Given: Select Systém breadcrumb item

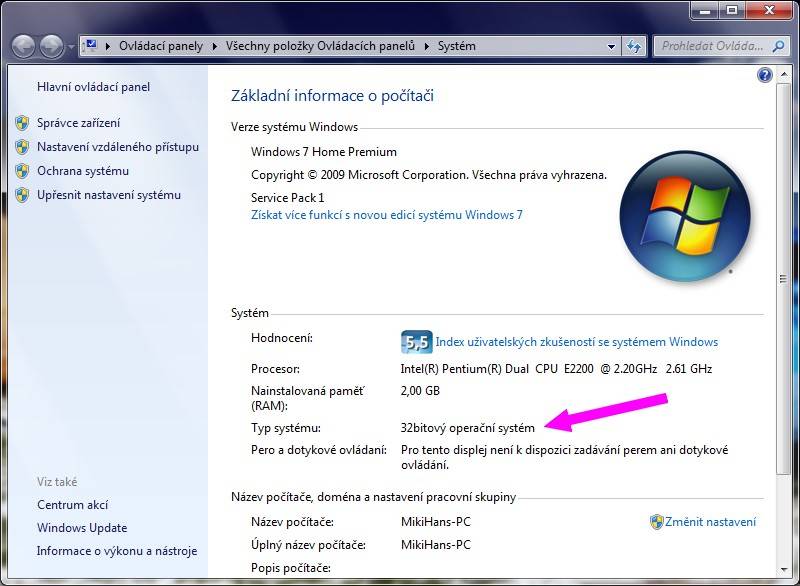Looking at the screenshot, I should [457, 46].
